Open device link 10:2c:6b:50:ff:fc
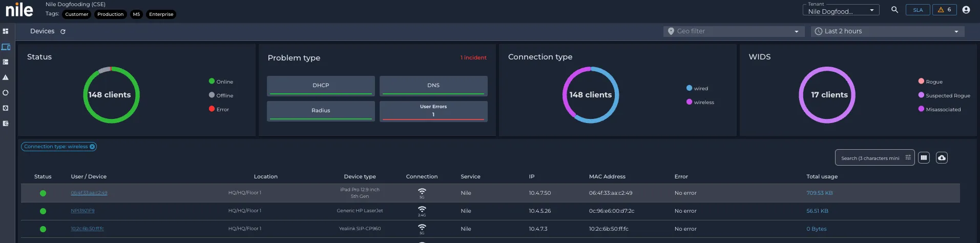980x243 pixels. point(87,229)
